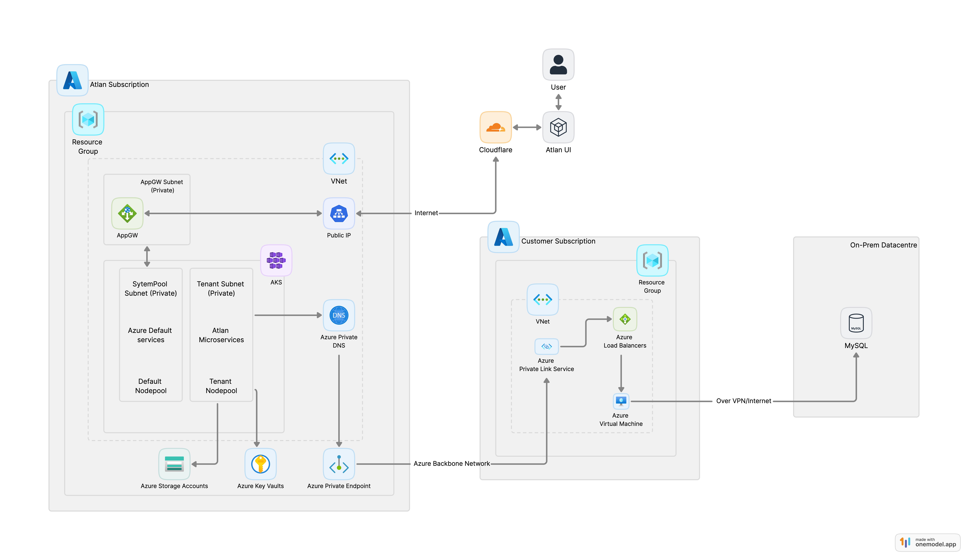Select the Public IP icon

coord(339,213)
